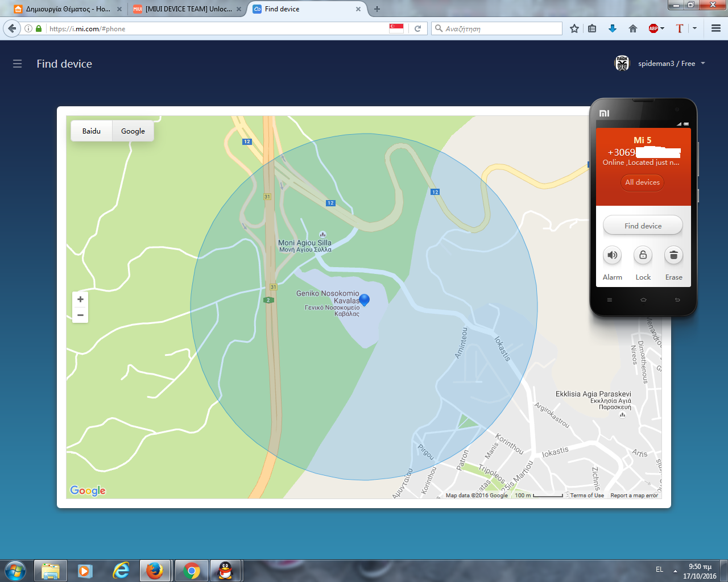Sound the Alarm on the device
This screenshot has height=582, width=728.
[613, 255]
